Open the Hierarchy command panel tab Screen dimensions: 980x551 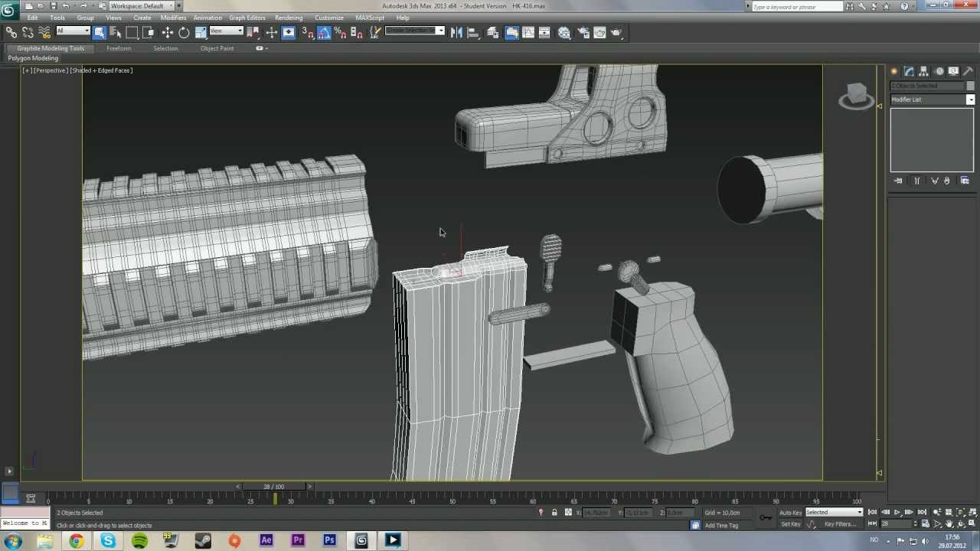click(923, 71)
